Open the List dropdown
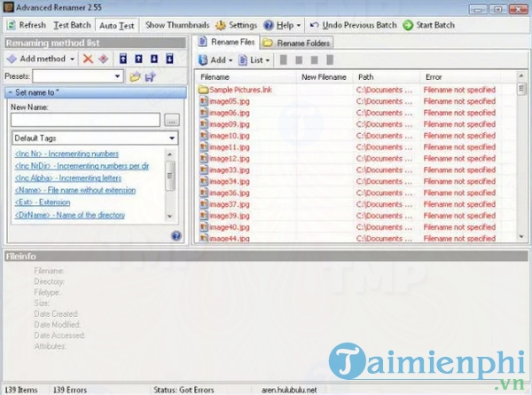 click(x=254, y=60)
